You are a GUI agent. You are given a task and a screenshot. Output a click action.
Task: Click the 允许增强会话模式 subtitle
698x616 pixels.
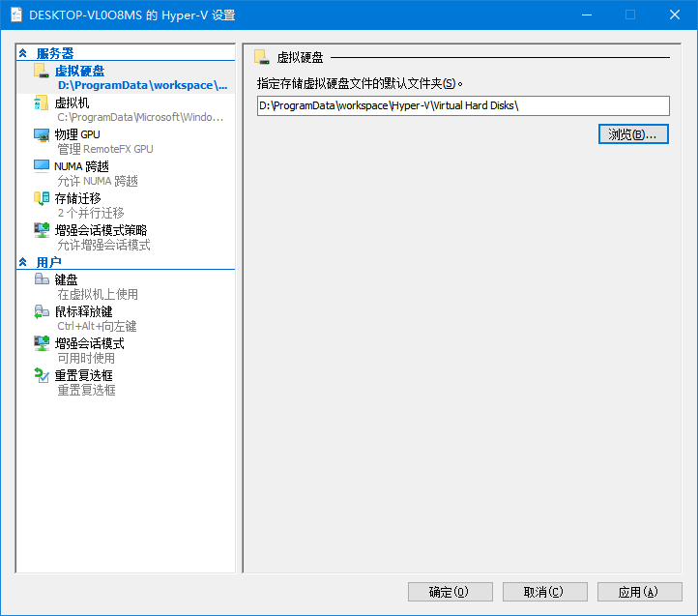pos(103,245)
